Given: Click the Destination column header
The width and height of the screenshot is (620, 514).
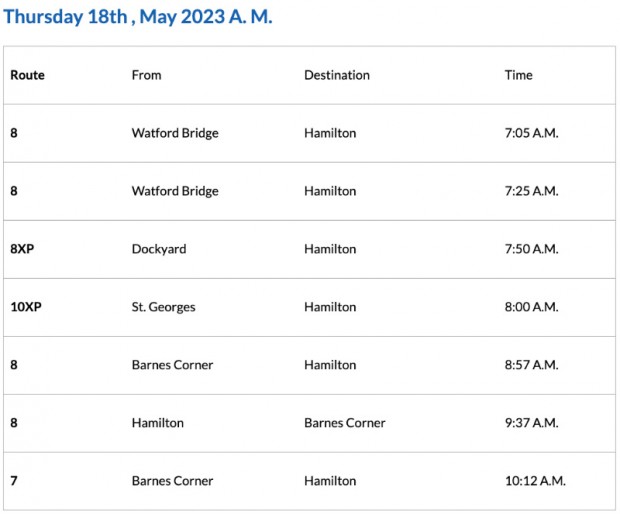Looking at the screenshot, I should tap(337, 75).
